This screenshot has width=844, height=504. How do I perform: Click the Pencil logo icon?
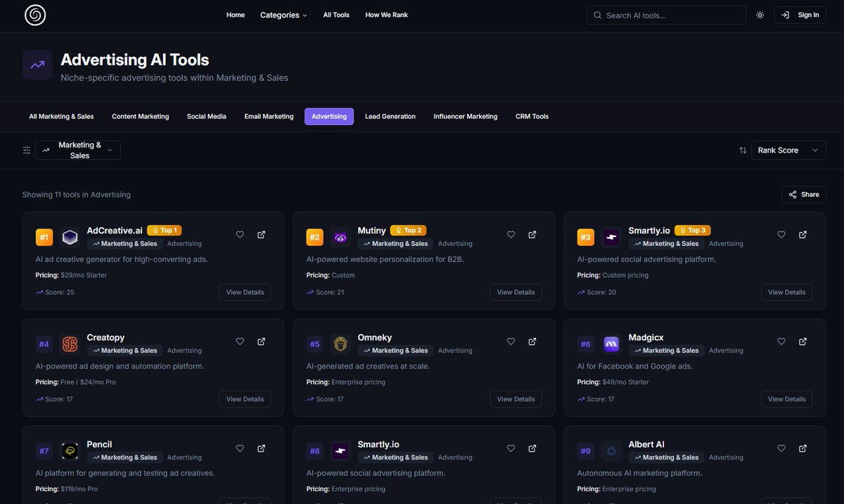click(70, 451)
